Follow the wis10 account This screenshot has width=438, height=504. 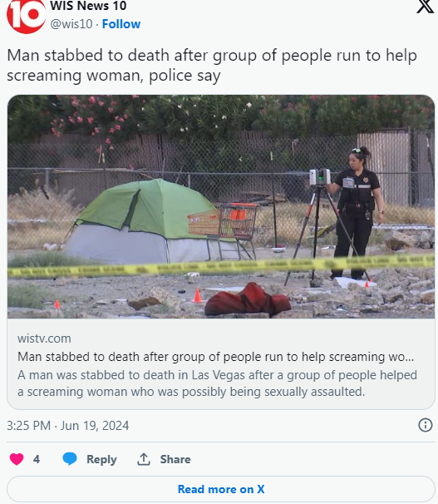(x=121, y=24)
